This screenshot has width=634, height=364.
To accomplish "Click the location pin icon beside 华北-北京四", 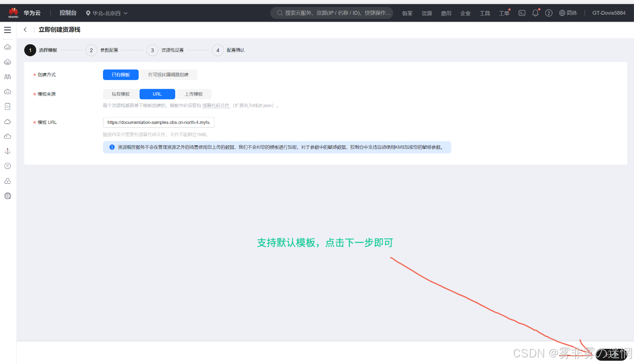I will 88,13.
